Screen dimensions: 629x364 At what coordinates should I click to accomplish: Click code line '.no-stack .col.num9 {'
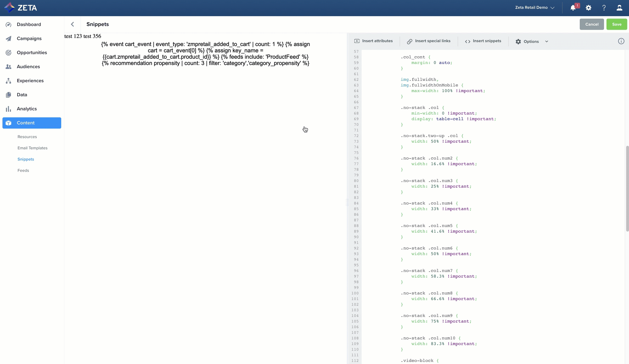coord(429,316)
